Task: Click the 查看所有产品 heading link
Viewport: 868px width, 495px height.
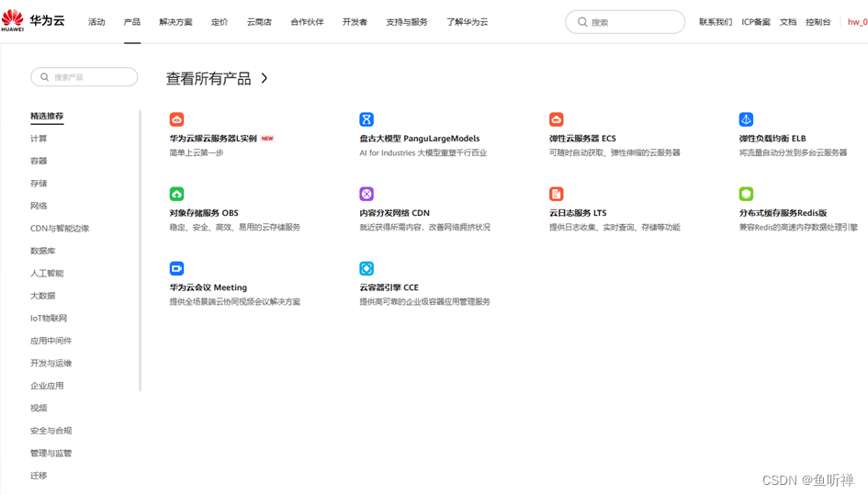Action: [209, 79]
